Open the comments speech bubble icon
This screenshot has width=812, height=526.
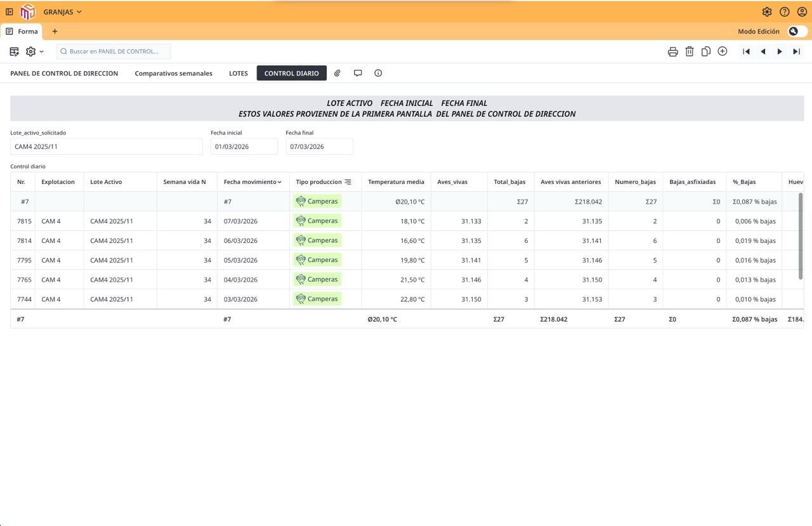click(x=358, y=73)
